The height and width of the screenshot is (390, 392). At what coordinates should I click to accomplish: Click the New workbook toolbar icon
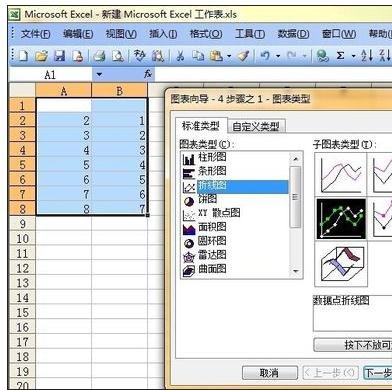(23, 56)
